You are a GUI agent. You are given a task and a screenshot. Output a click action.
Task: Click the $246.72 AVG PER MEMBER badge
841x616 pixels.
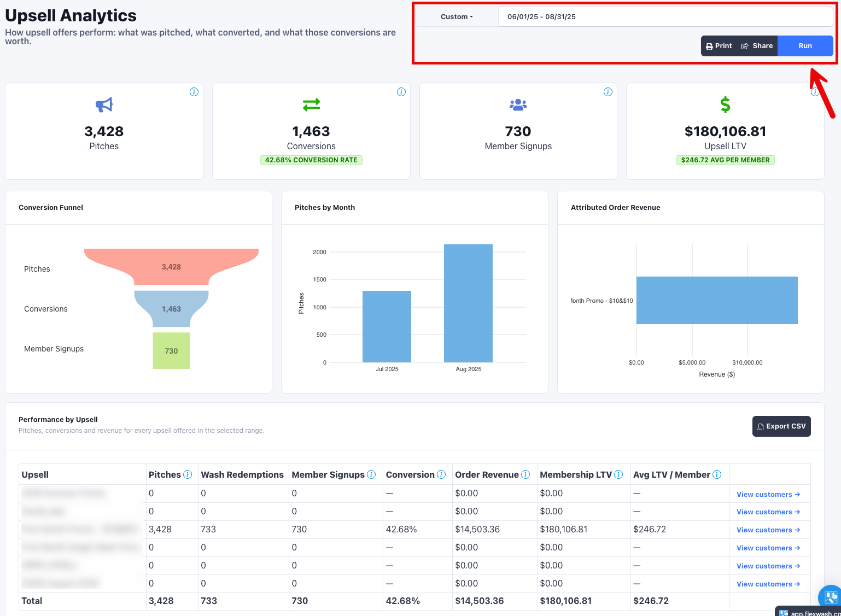pos(725,160)
